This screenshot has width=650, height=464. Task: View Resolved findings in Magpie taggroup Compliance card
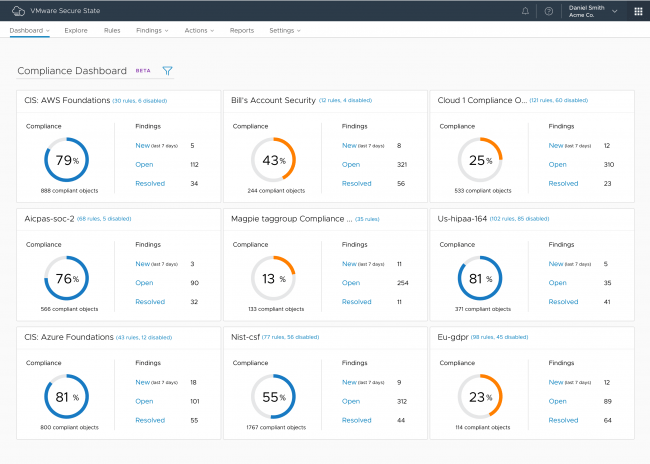[357, 302]
